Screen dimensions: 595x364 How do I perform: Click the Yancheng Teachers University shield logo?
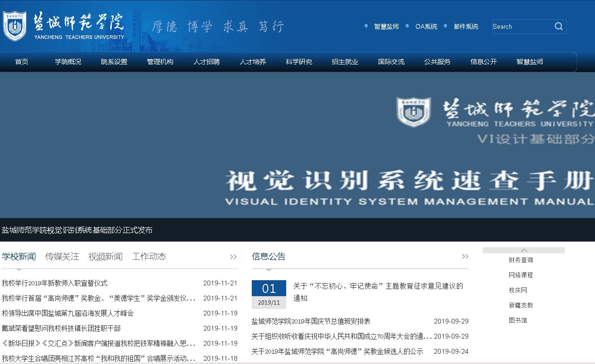click(15, 26)
